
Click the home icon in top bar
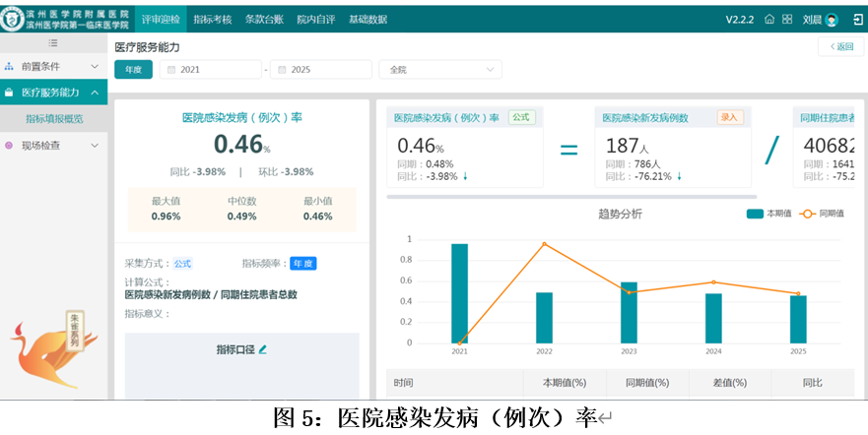[769, 20]
